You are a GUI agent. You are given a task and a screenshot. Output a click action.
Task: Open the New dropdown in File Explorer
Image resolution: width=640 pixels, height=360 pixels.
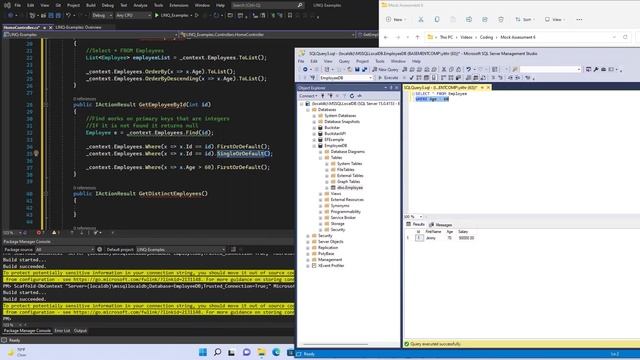(x=396, y=20)
